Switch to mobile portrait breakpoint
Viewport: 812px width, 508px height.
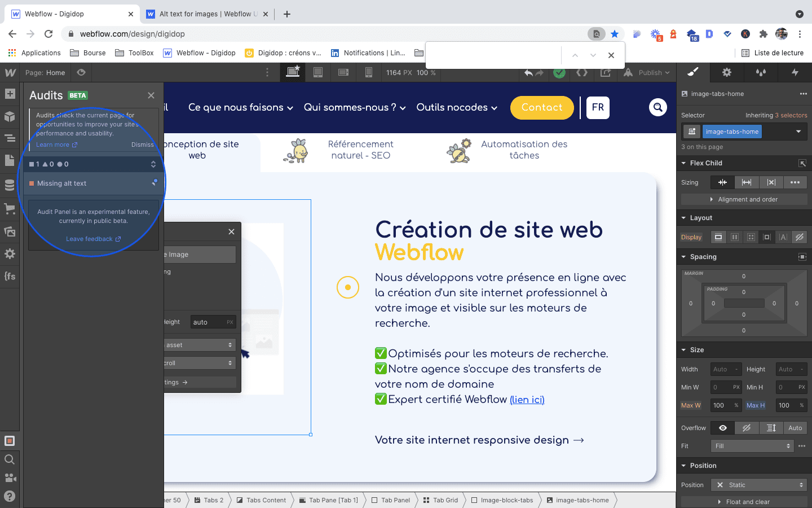(x=368, y=72)
